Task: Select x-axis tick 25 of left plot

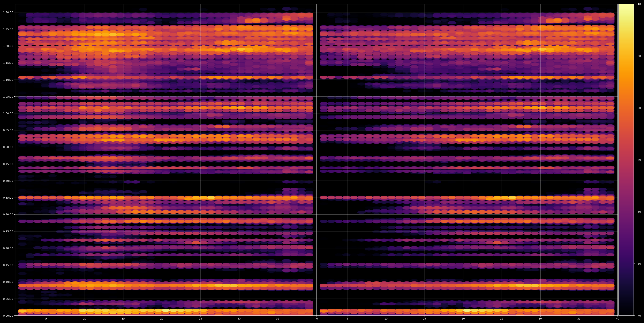Action: pyautogui.click(x=200, y=319)
